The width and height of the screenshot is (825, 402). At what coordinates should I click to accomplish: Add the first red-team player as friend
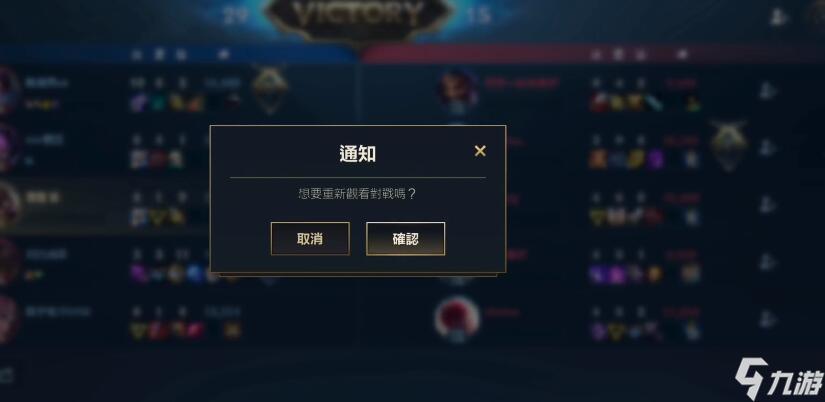pos(768,91)
